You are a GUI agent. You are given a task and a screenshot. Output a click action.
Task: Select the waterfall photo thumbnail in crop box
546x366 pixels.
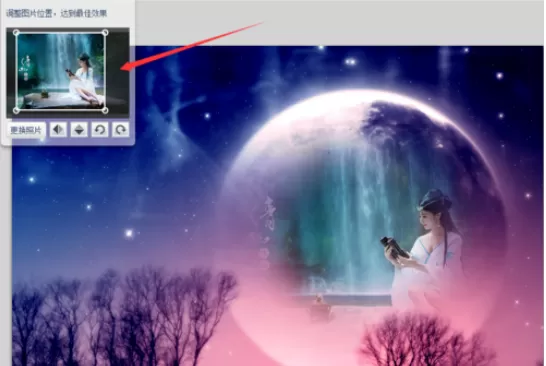[61, 71]
